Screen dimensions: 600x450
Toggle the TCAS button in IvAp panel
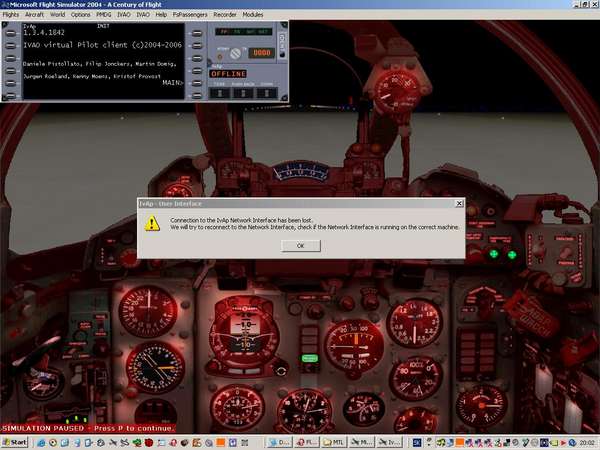220,93
